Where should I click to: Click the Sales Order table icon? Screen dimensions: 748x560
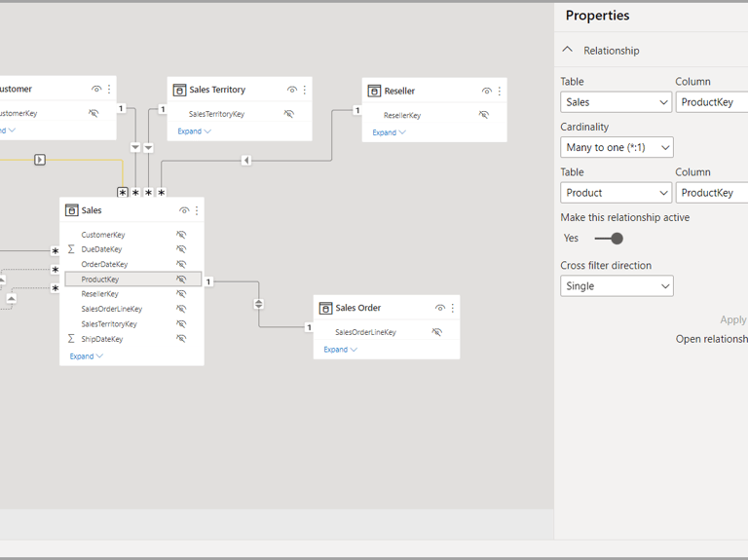coord(325,308)
